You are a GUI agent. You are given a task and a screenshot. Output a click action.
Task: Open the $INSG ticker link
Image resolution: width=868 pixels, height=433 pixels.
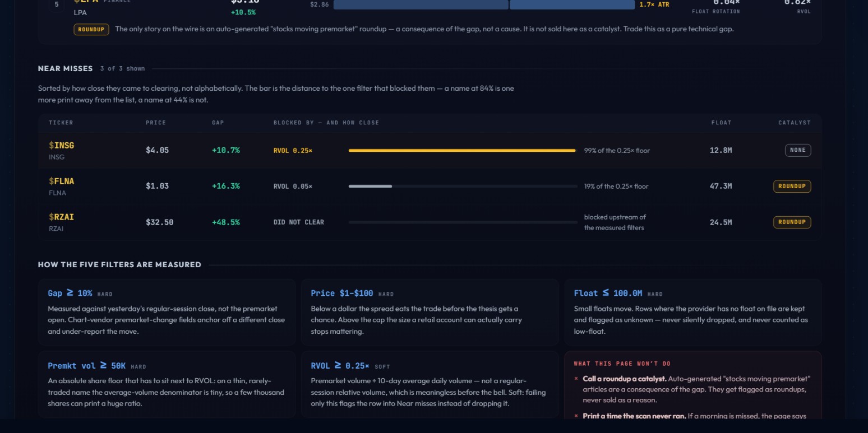tap(61, 145)
